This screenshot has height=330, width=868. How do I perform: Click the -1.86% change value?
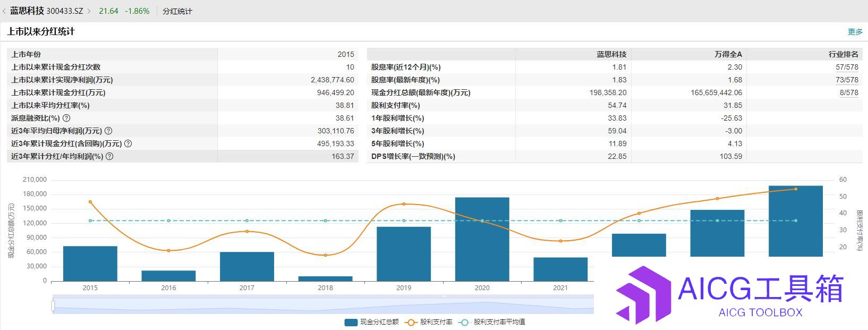pos(137,11)
